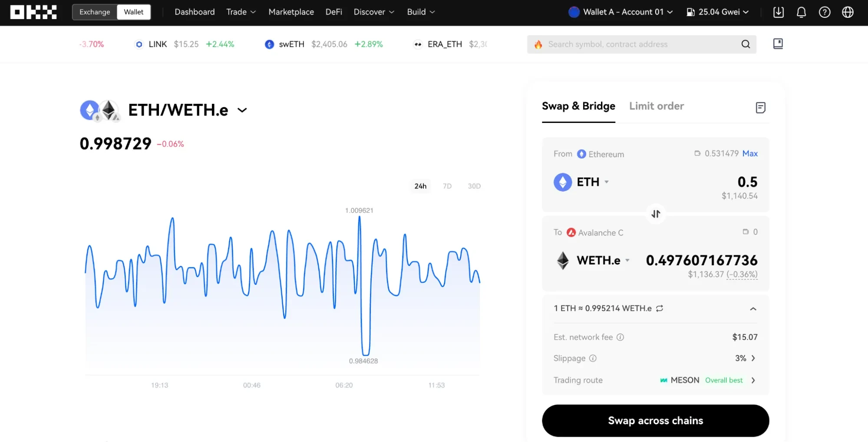
Task: Open DeFi page
Action: 334,12
